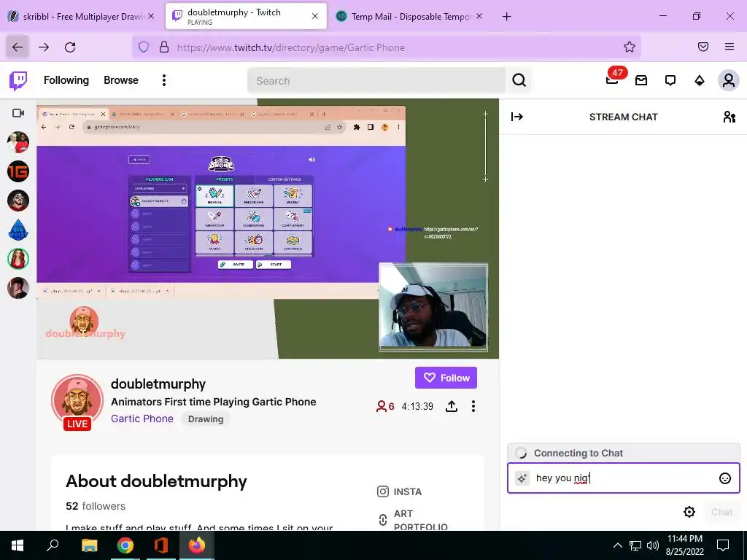Click the taskbar volume speaker icon

point(653,545)
